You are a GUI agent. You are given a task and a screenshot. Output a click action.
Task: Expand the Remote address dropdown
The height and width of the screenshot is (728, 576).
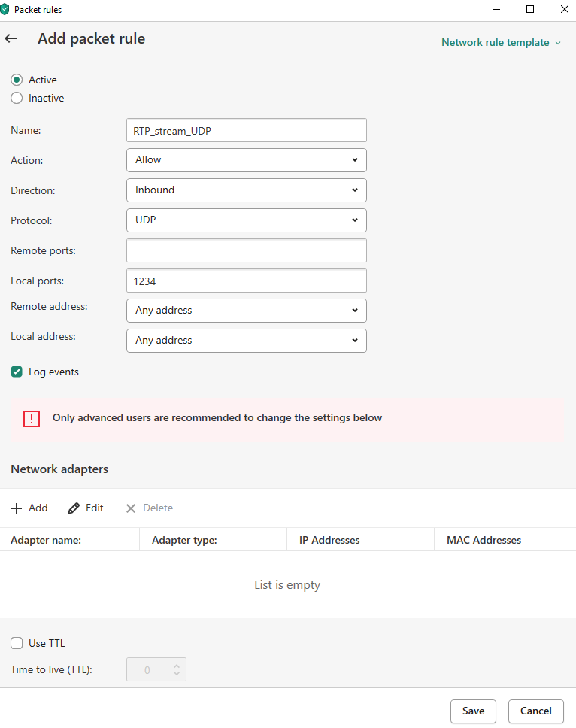point(246,311)
